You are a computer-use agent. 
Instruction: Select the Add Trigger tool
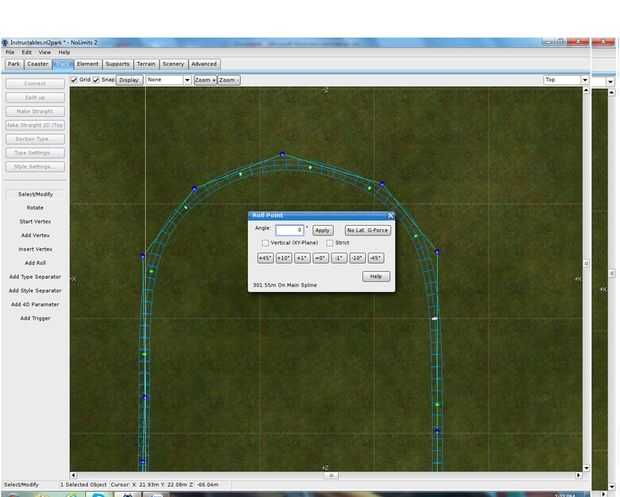pos(35,318)
